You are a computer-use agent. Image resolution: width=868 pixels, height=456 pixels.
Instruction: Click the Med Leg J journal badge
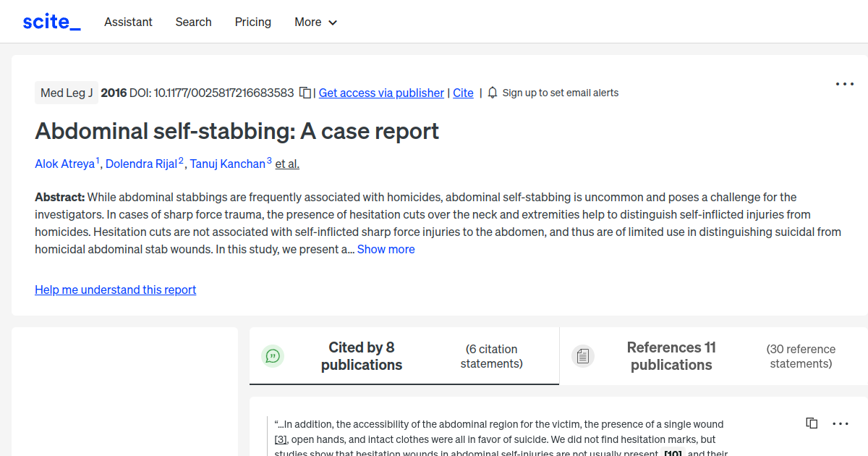point(66,93)
